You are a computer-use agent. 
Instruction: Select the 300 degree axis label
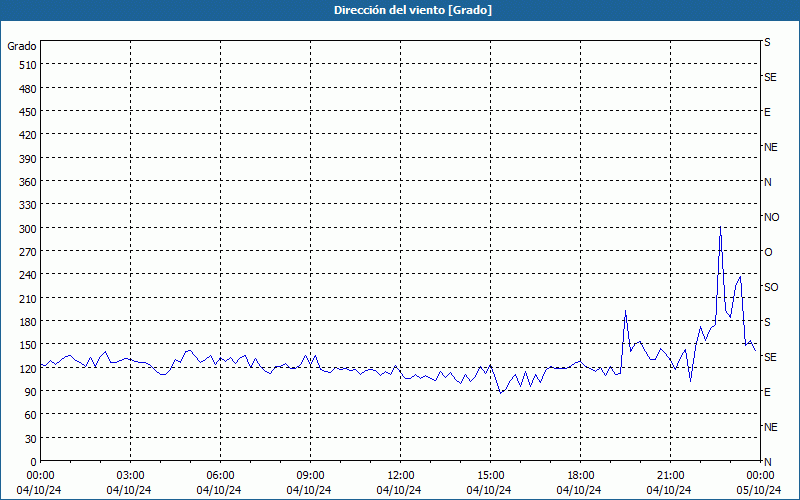(28, 229)
